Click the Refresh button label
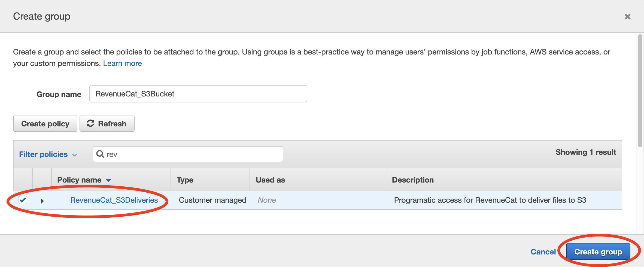Screen dimensions: 644x267 point(112,124)
